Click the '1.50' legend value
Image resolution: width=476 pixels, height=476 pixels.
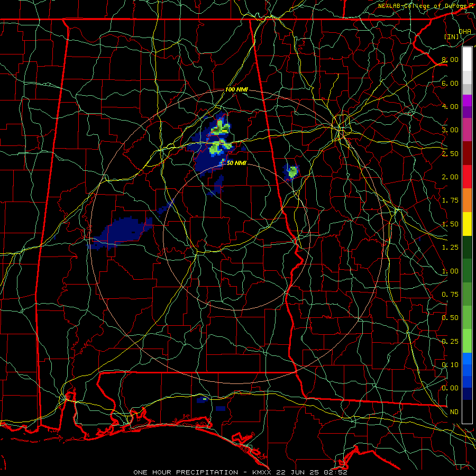point(450,224)
